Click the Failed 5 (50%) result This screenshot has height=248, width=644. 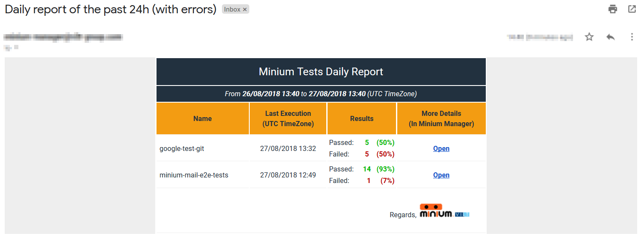[x=362, y=154]
